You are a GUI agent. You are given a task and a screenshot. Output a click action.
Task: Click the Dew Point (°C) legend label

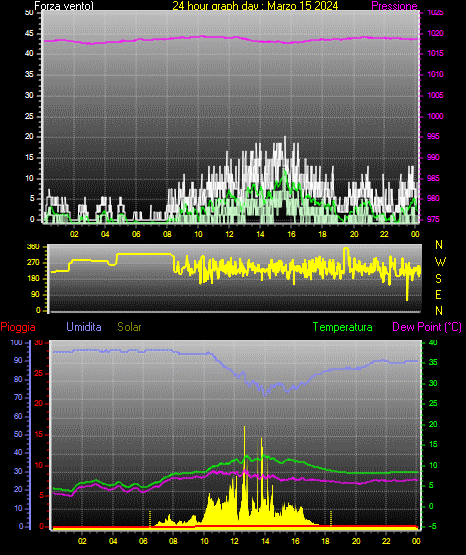point(427,327)
